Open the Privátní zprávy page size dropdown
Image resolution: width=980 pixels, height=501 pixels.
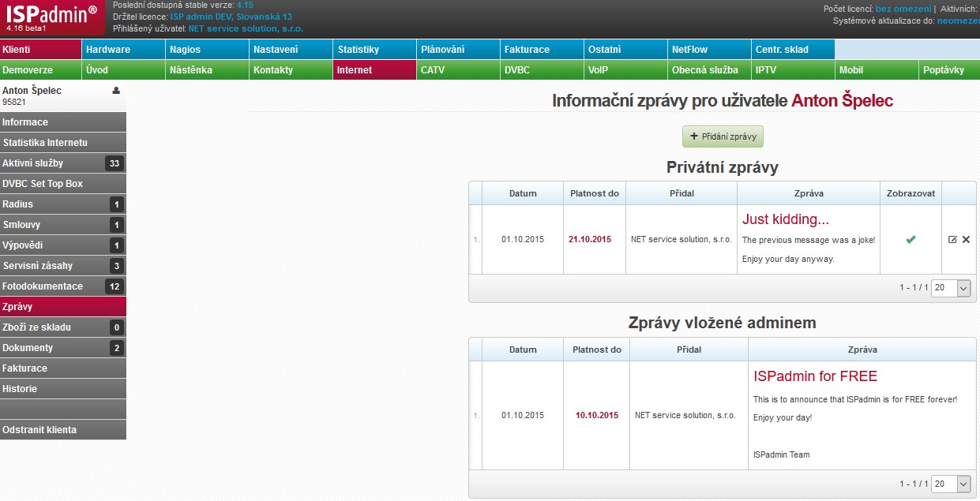952,288
